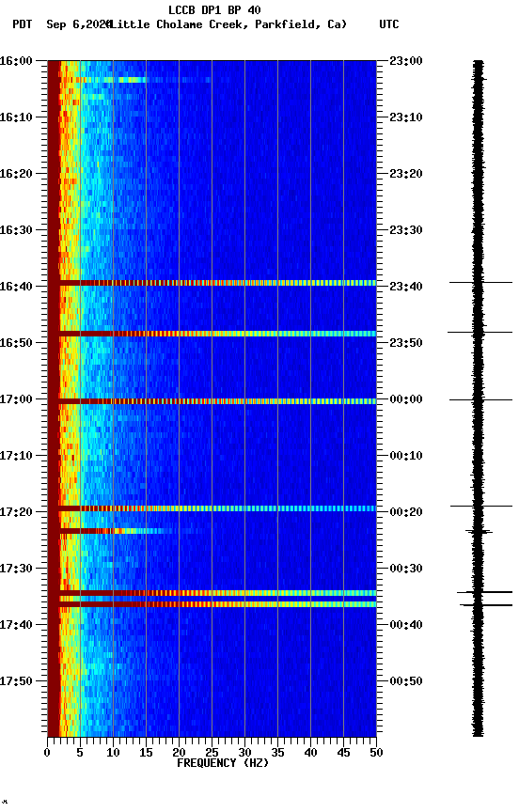The width and height of the screenshot is (519, 812).
Task: Click the '00:20' UTC time label
Action: tap(406, 513)
